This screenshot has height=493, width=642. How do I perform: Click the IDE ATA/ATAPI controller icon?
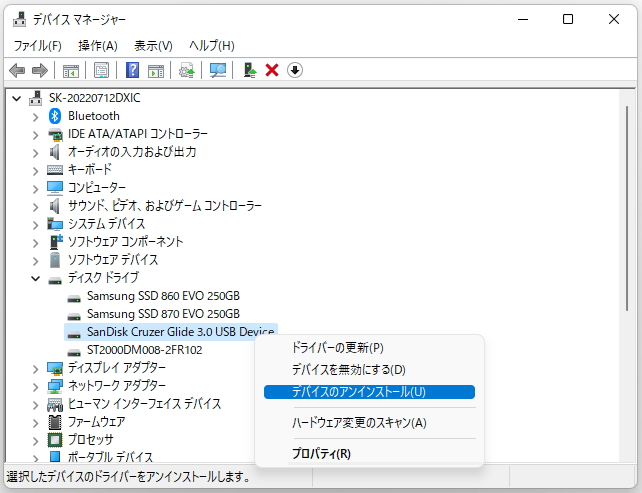click(55, 134)
